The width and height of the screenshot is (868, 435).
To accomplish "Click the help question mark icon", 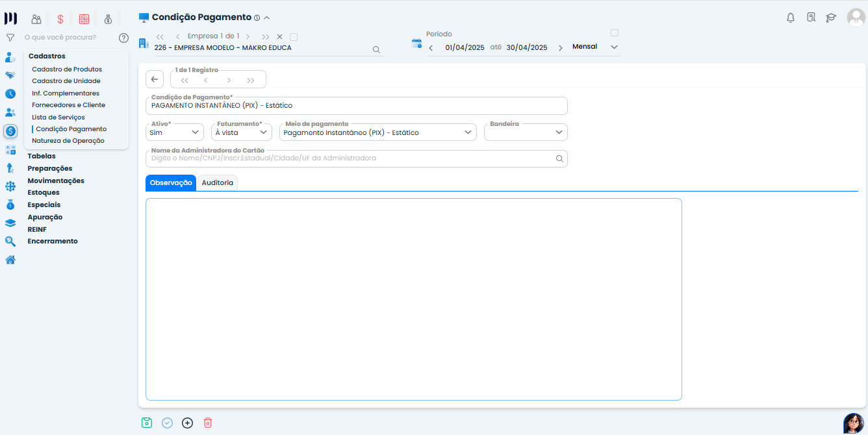I will 123,38.
